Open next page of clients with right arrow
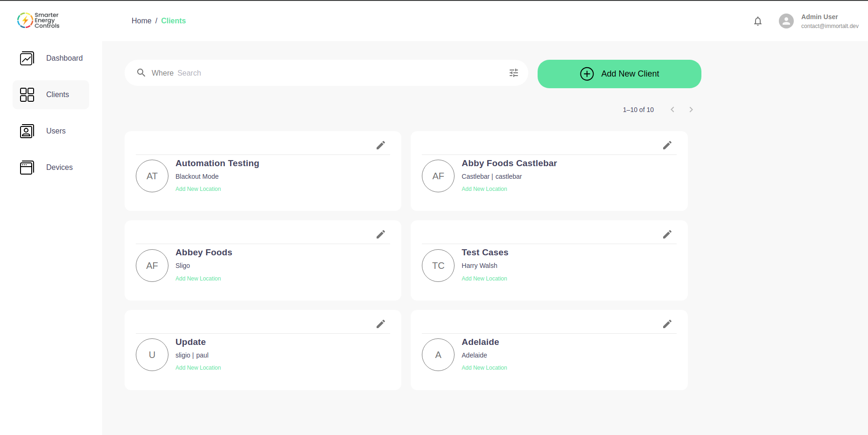The width and height of the screenshot is (868, 435). coord(691,109)
